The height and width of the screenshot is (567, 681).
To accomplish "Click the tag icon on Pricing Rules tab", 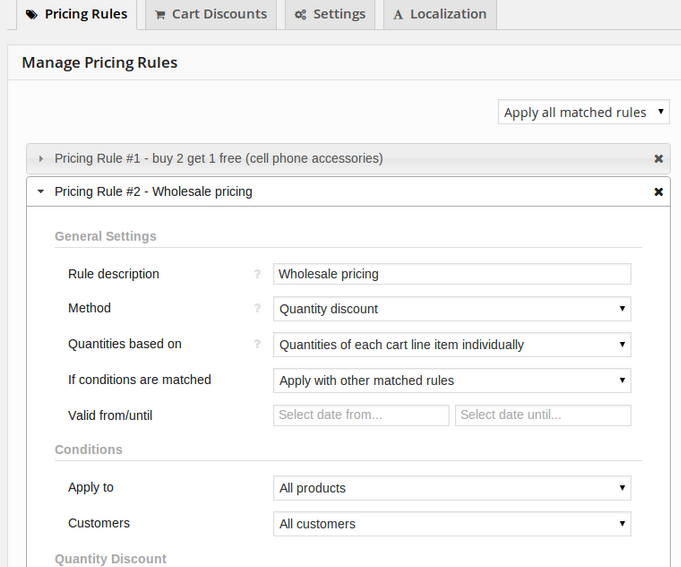I will click(x=31, y=15).
